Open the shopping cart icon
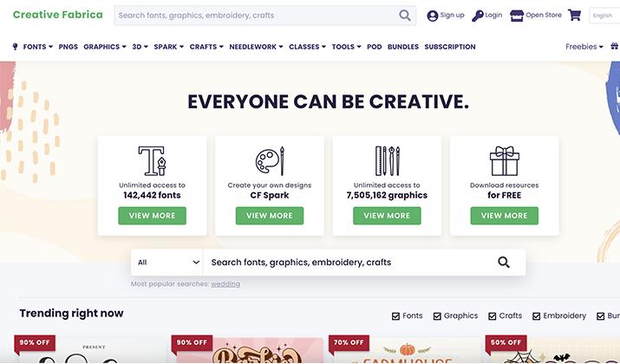Viewport: 620px width, 364px height. (574, 15)
